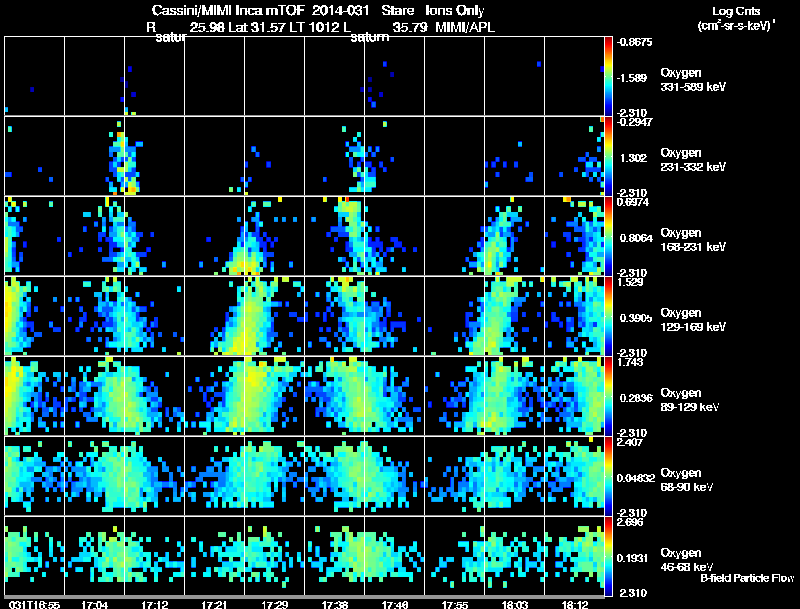Screen dimensions: 800x609
Task: Click the 1.529 colorbar value
Action: pos(630,282)
